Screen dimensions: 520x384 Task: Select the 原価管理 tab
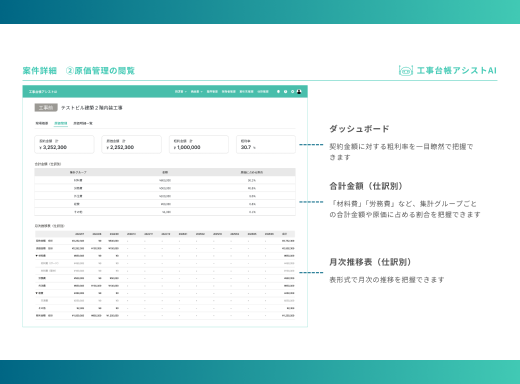pos(61,123)
